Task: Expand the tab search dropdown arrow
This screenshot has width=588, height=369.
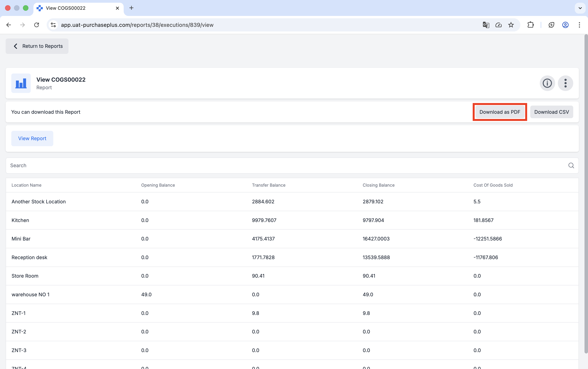Action: [580, 8]
